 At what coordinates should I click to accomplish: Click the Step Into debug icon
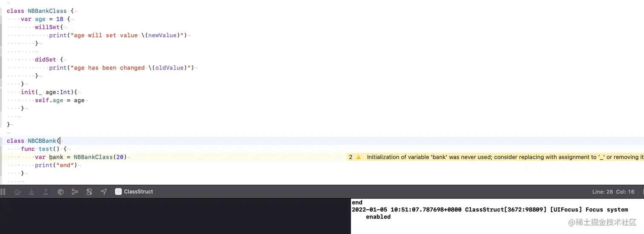[32, 192]
